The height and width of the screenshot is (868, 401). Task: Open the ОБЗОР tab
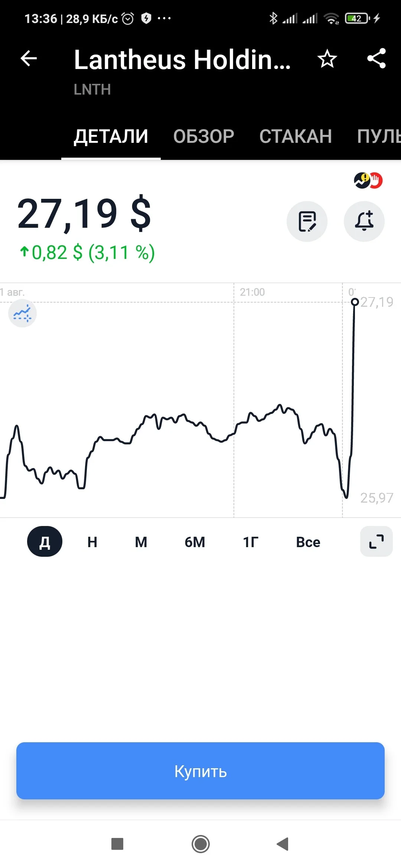click(204, 136)
